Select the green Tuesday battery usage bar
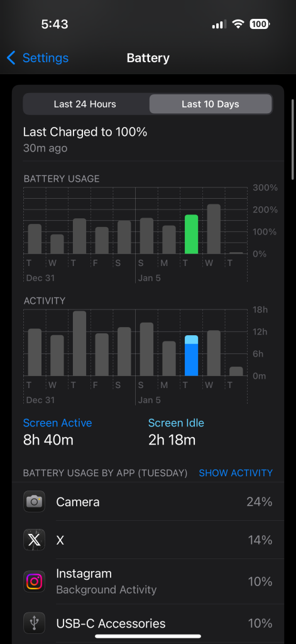The height and width of the screenshot is (644, 296). point(191,234)
